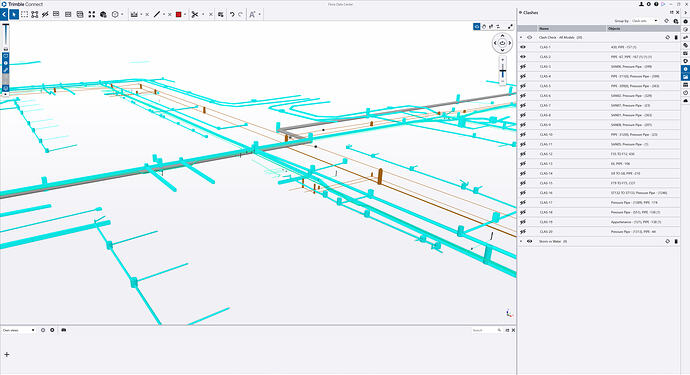The image size is (690, 375).
Task: Delete the Clash Check - All Models set
Action: [676, 37]
